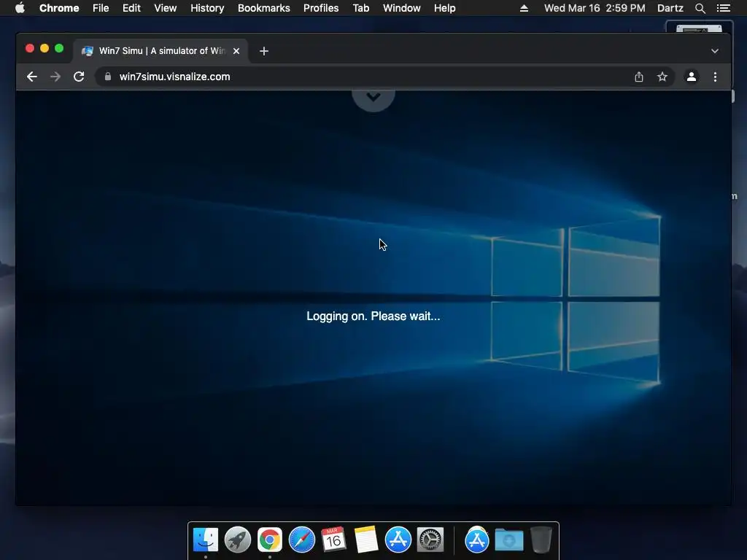Click the Dartz user name
The image size is (747, 560).
[670, 8]
